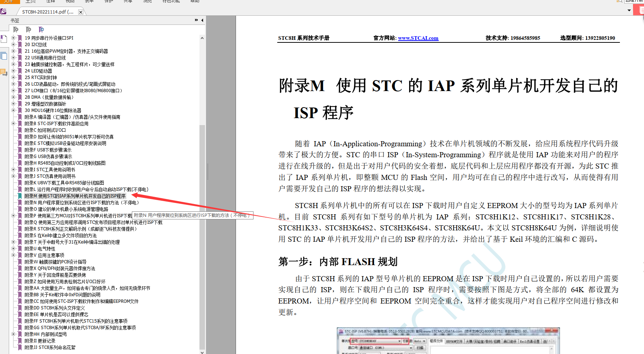Expand the 29 增强型双数据指针 bookmark
This screenshot has width=644, height=354.
click(14, 104)
